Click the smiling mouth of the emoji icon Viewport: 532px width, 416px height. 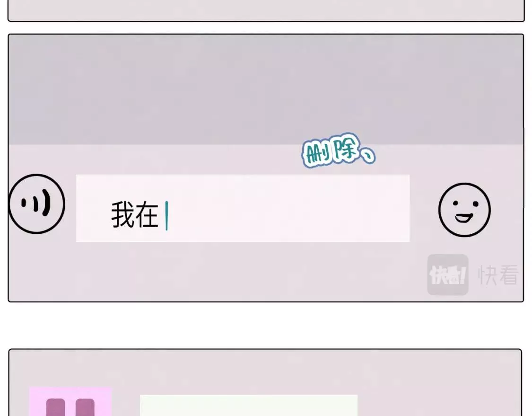464,217
